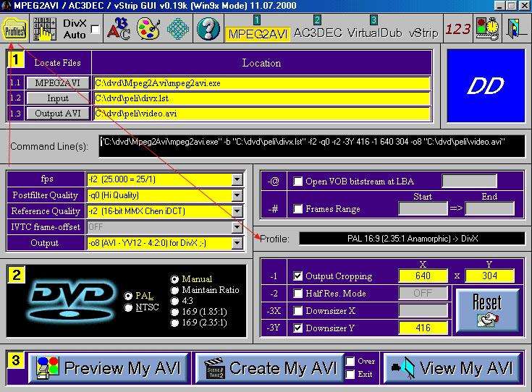
Task: Select the Maintain Ratio option
Action: (174, 290)
